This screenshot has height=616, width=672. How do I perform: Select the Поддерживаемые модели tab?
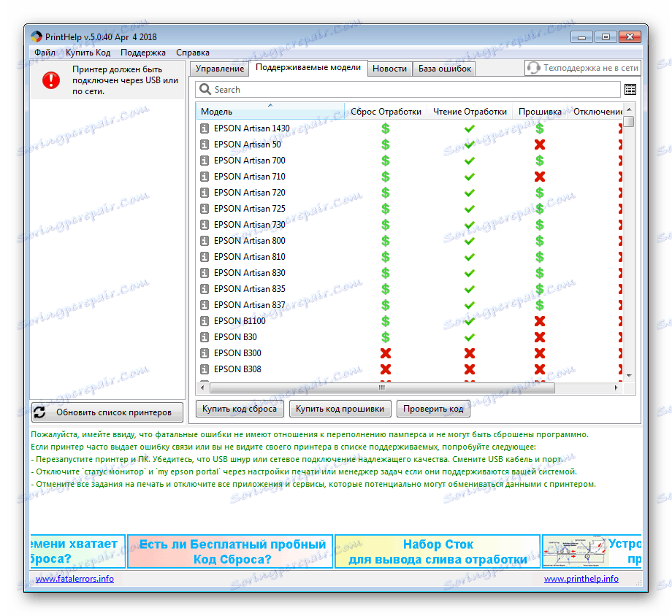pos(308,68)
